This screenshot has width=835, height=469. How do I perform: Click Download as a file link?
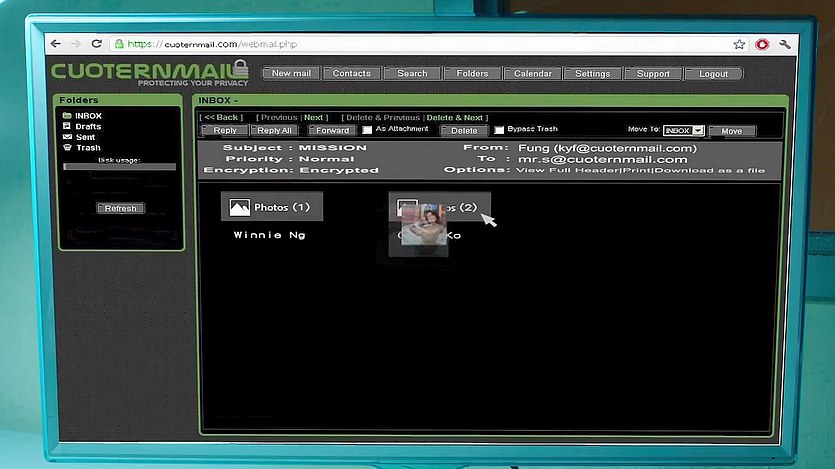tap(710, 170)
